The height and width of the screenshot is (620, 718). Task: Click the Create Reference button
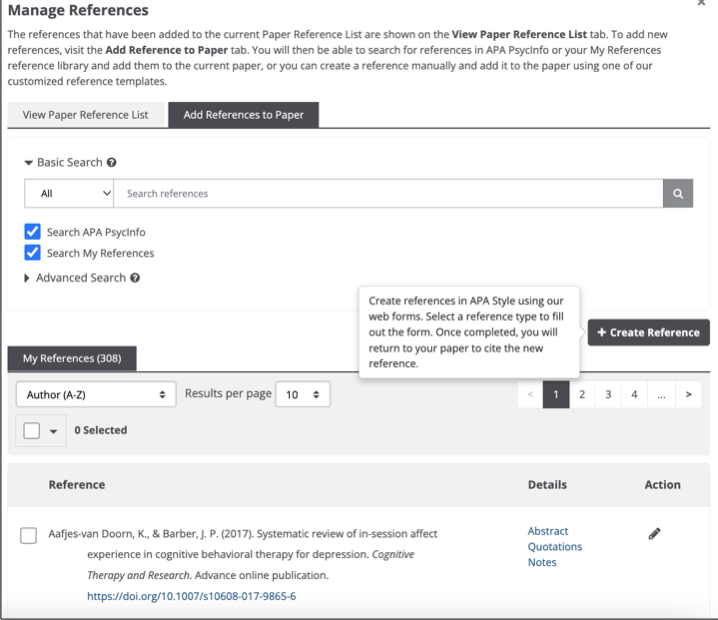tap(648, 333)
